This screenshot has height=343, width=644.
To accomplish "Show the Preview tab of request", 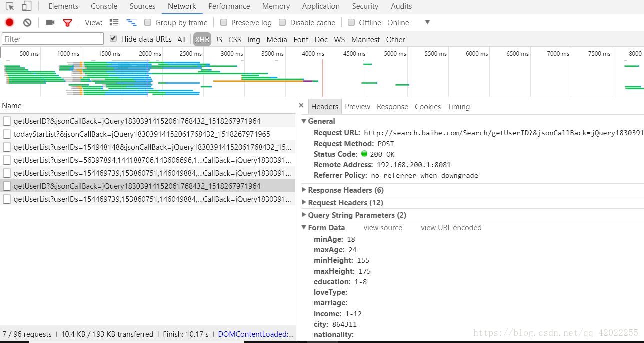I will [358, 107].
